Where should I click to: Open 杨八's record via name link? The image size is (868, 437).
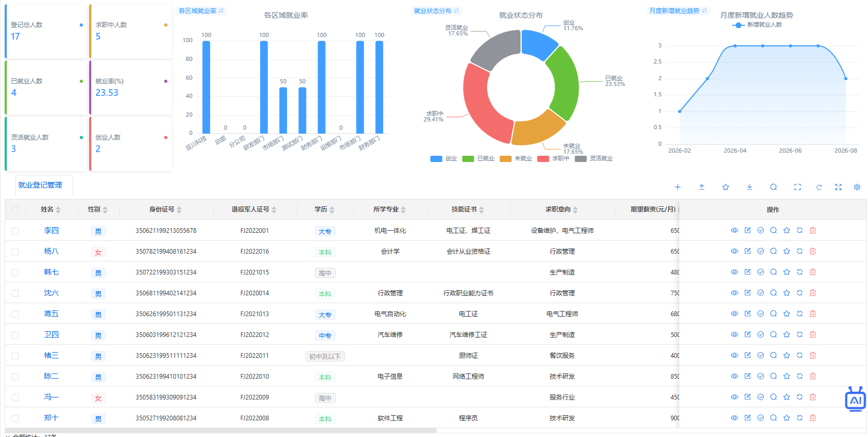point(51,251)
